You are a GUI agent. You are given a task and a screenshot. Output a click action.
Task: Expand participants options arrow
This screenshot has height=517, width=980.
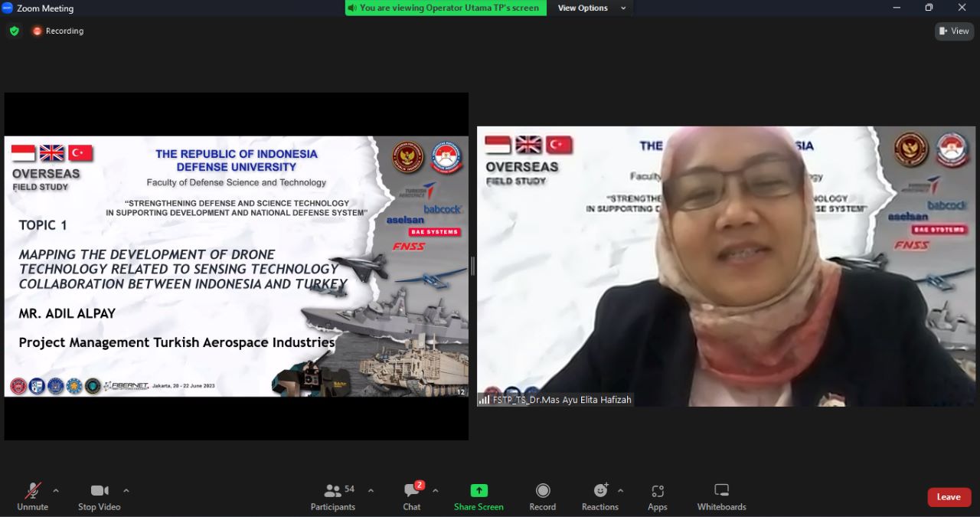(371, 491)
